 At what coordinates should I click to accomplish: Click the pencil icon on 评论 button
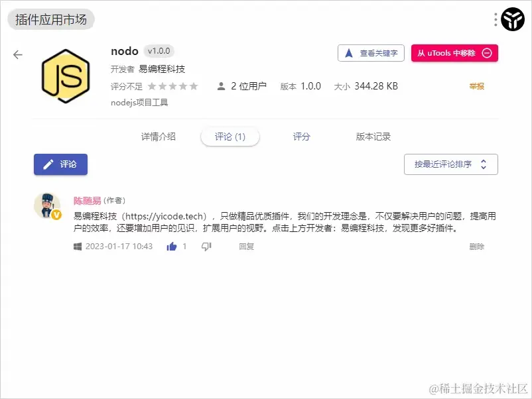pos(48,164)
